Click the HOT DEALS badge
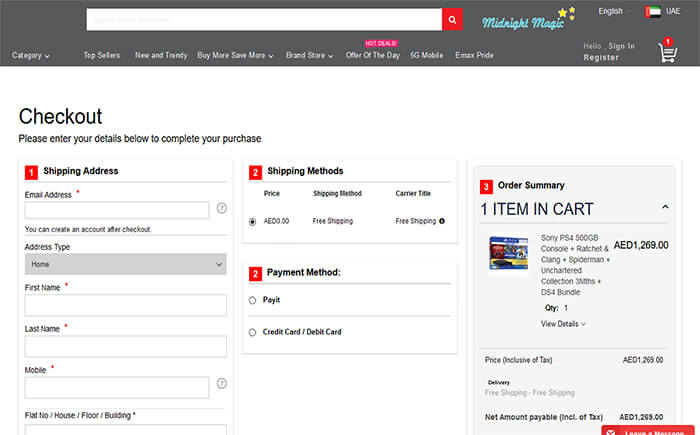Image resolution: width=700 pixels, height=435 pixels. coord(381,43)
